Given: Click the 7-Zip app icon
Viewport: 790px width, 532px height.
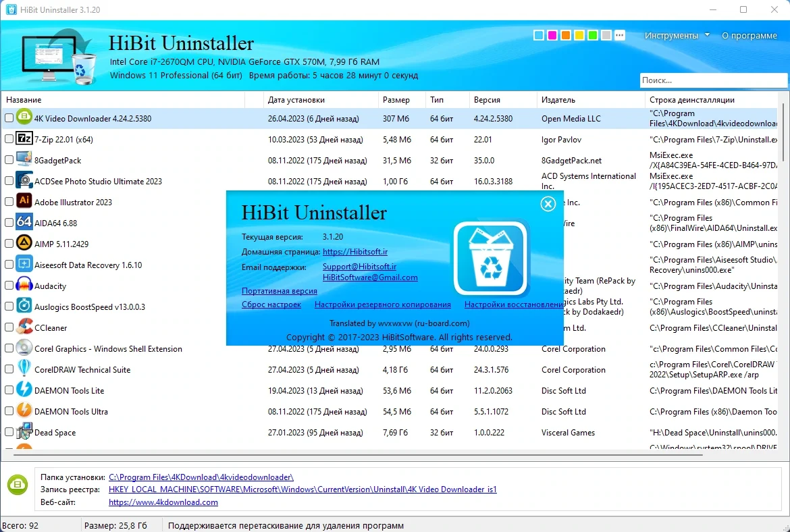Looking at the screenshot, I should pos(24,138).
